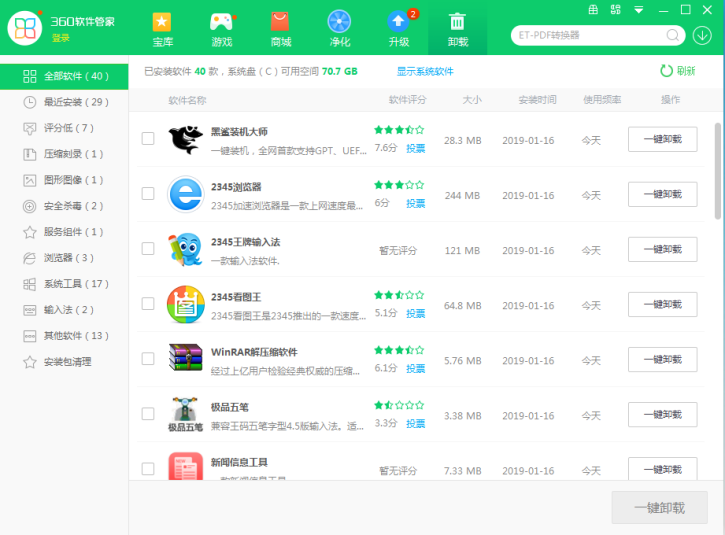The height and width of the screenshot is (535, 725).
Task: Open the 宝库 software library tab
Action: coord(162,29)
